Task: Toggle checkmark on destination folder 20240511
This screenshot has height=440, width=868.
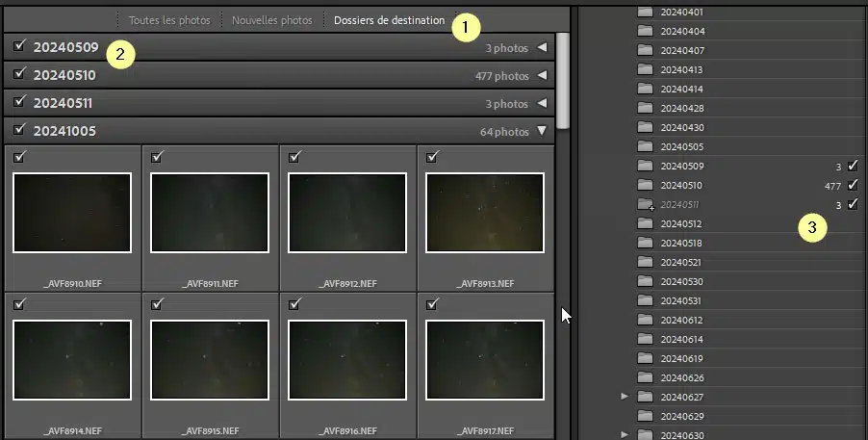Action: [x=853, y=204]
